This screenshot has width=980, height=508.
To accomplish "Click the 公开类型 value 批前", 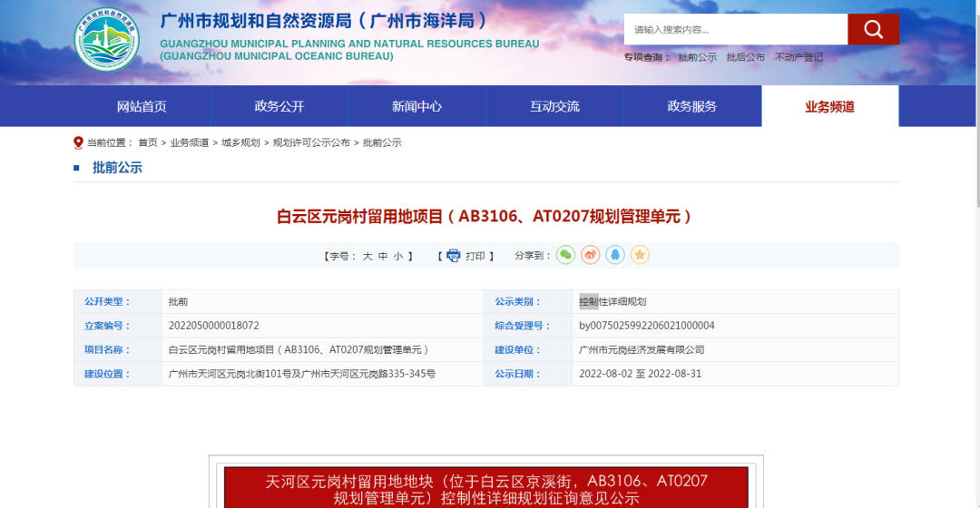I will [x=178, y=302].
